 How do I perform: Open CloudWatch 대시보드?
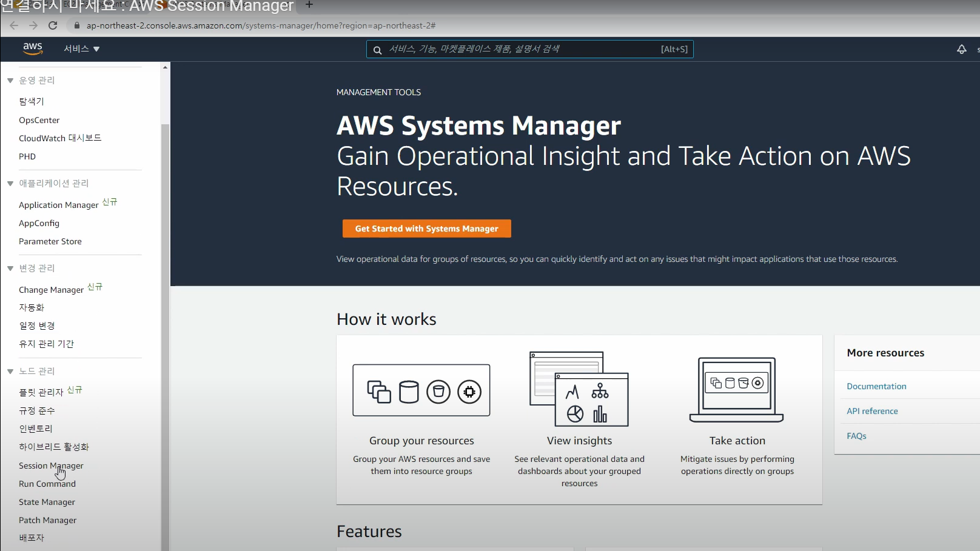[60, 138]
